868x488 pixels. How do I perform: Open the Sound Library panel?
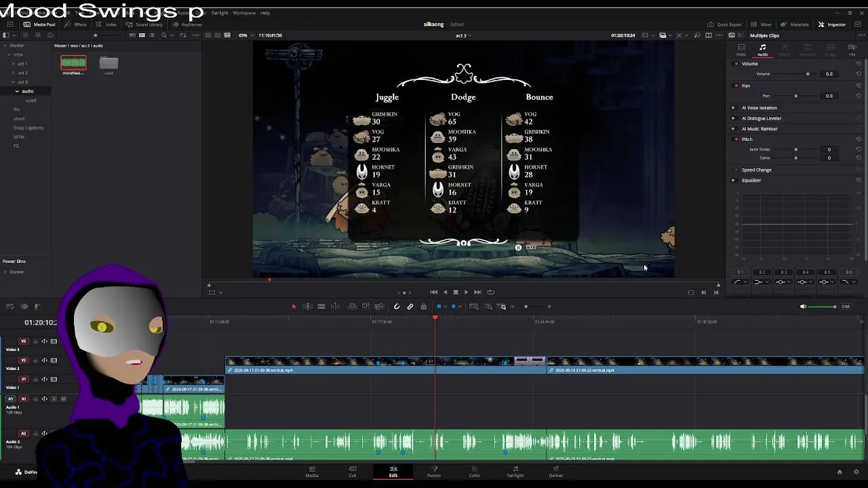pos(144,24)
